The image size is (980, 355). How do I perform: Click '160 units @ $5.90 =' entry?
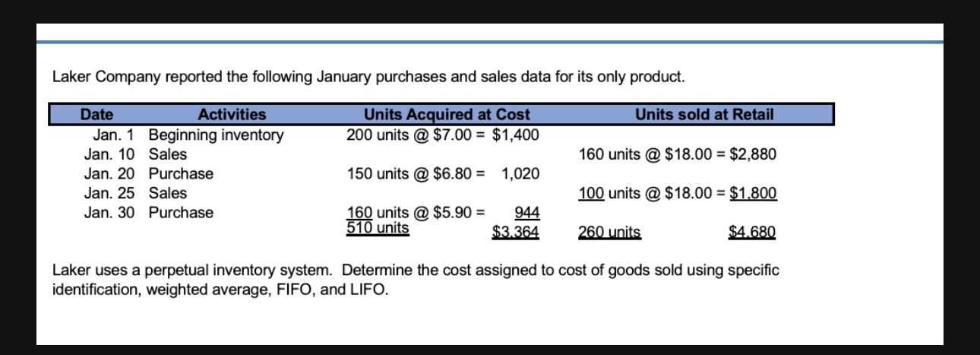coord(417,212)
